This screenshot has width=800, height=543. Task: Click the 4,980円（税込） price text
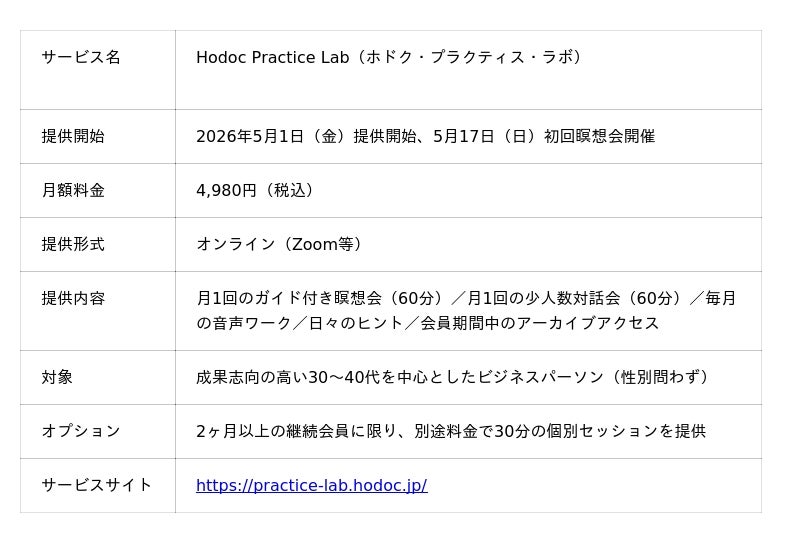click(x=257, y=190)
